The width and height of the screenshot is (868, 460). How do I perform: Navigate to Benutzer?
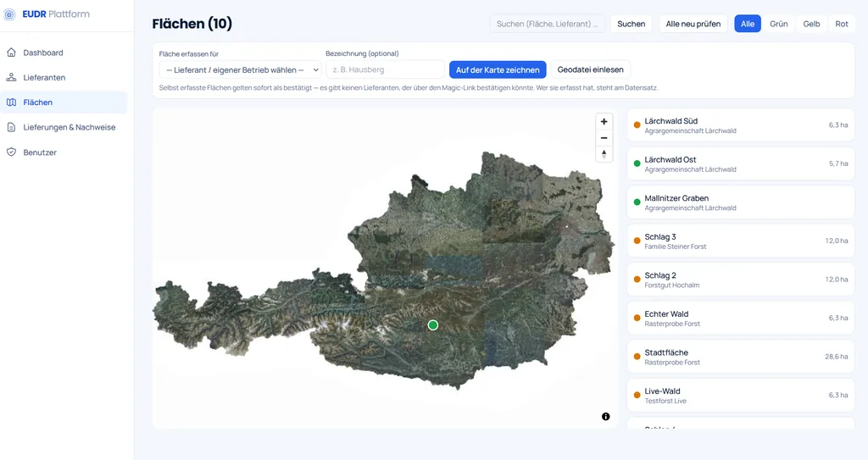(x=64, y=152)
